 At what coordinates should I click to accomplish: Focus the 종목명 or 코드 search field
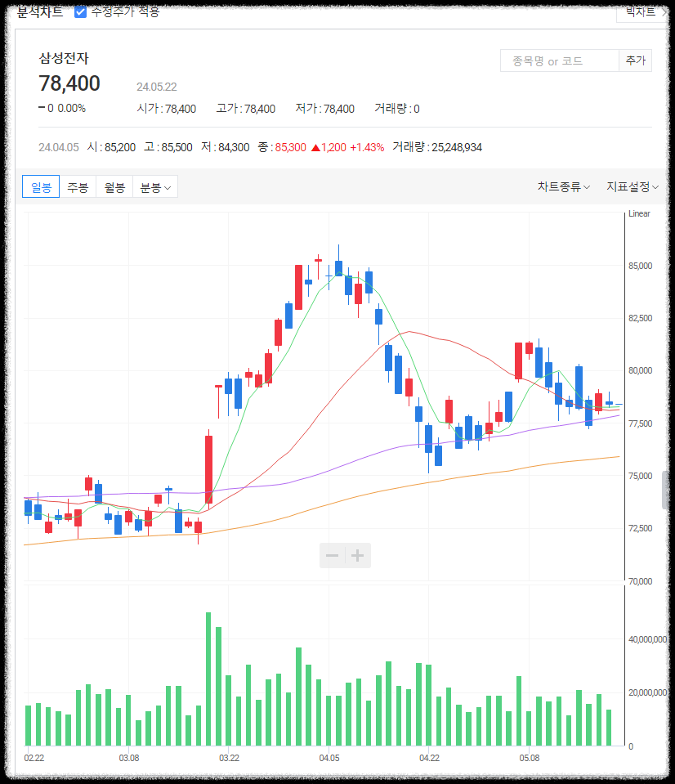point(559,61)
